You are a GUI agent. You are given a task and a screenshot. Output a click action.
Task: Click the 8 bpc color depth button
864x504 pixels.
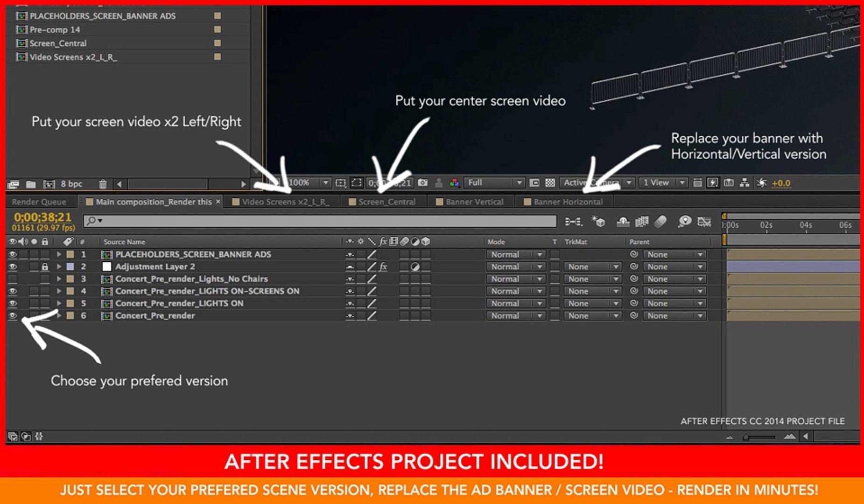tap(71, 184)
